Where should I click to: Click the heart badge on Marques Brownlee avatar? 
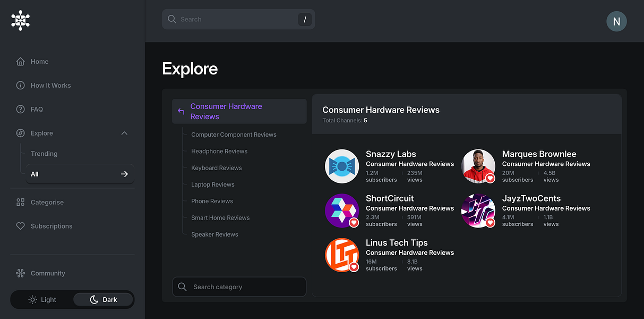click(x=491, y=179)
